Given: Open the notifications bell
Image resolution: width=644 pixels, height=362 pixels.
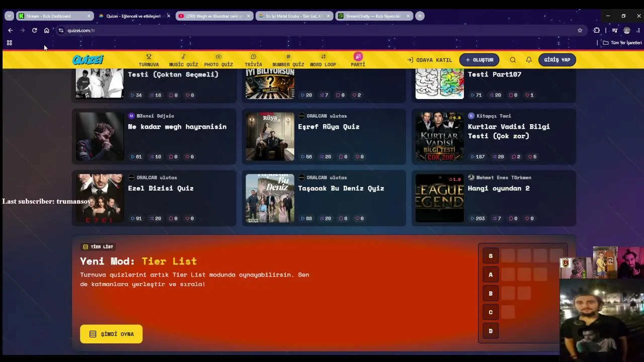Looking at the screenshot, I should point(529,60).
